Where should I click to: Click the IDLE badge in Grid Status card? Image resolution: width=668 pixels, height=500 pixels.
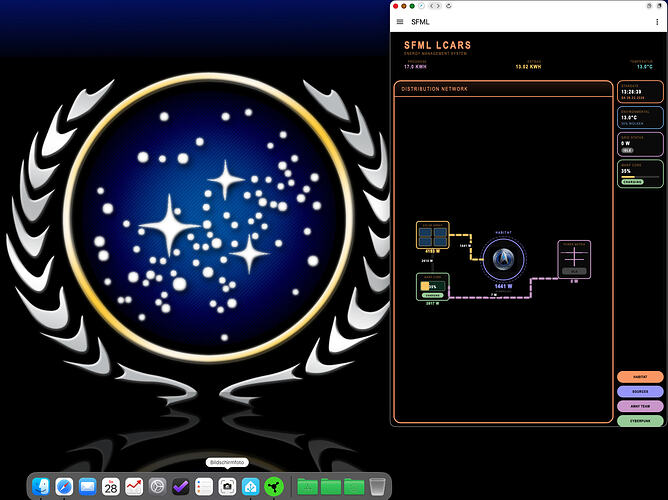627,150
